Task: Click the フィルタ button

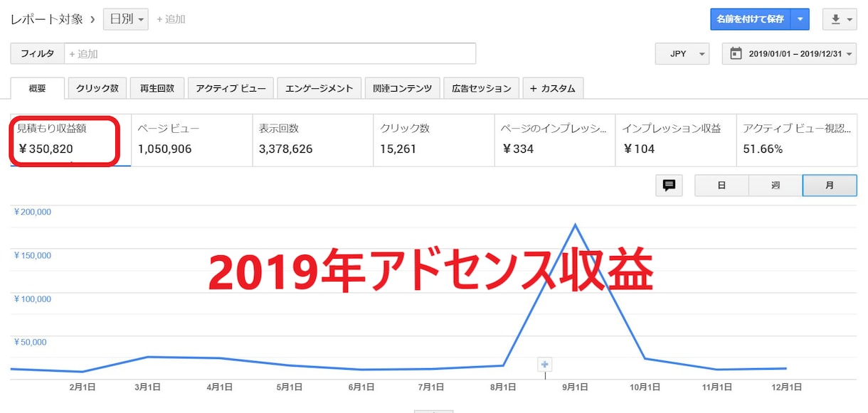Action: (x=37, y=53)
